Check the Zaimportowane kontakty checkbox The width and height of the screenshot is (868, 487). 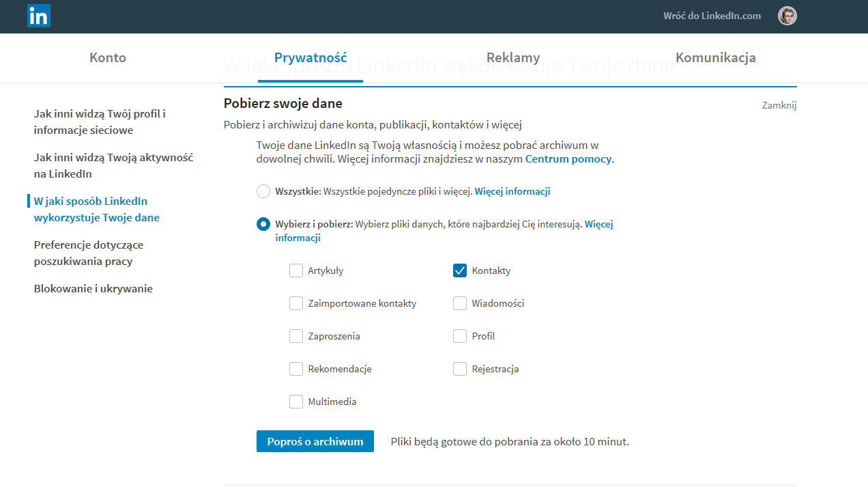296,303
